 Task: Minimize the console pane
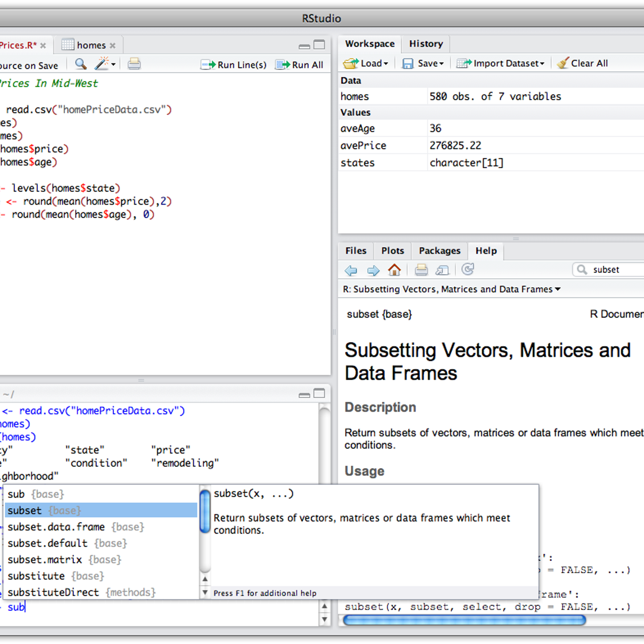click(x=304, y=395)
